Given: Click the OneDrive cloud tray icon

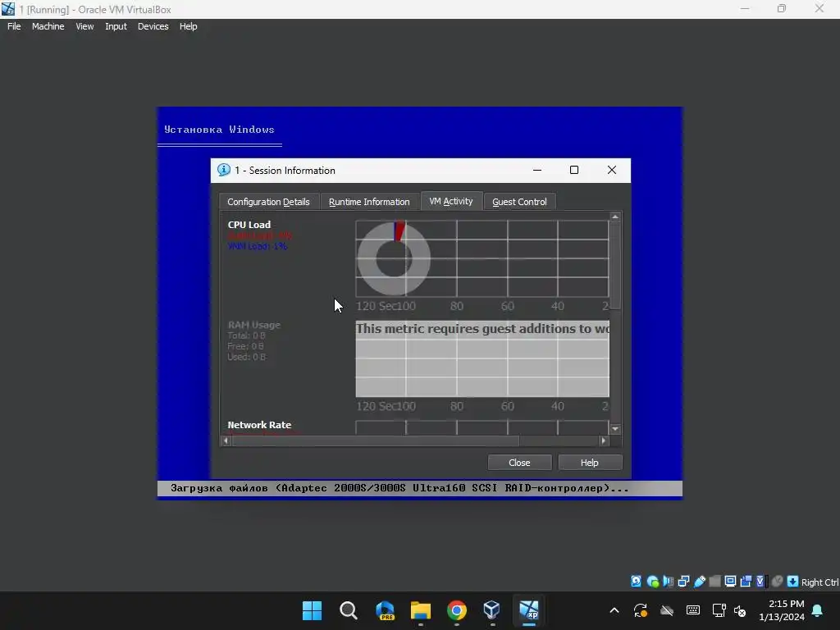Looking at the screenshot, I should tap(666, 610).
